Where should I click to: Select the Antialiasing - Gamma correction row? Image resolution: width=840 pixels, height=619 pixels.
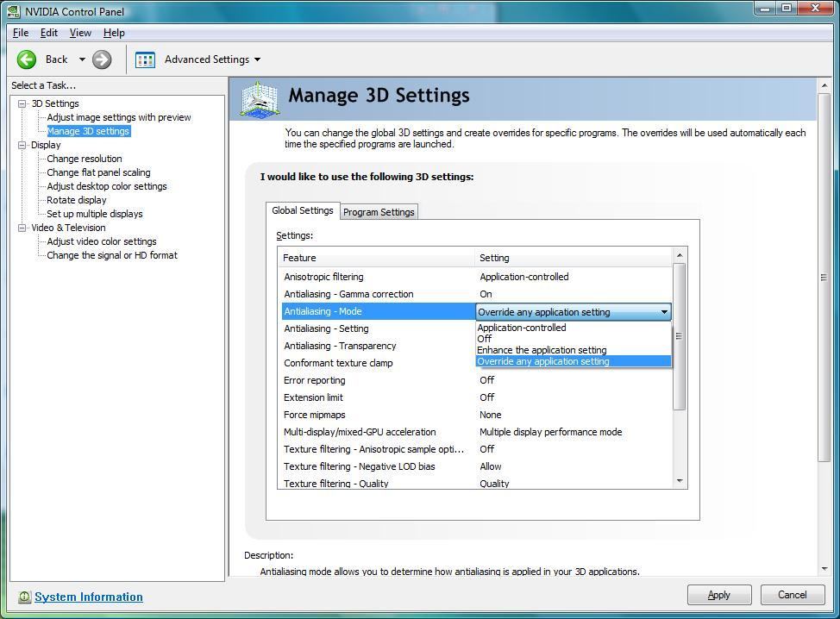point(476,294)
